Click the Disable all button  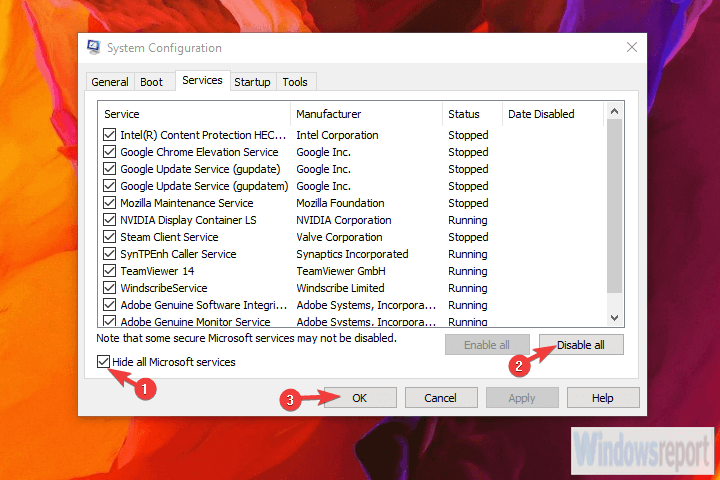[581, 344]
